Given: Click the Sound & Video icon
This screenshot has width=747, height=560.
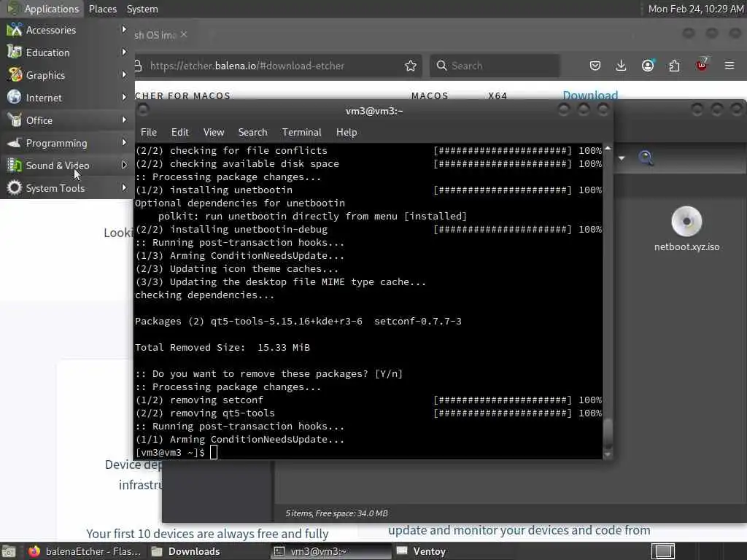Looking at the screenshot, I should [15, 166].
